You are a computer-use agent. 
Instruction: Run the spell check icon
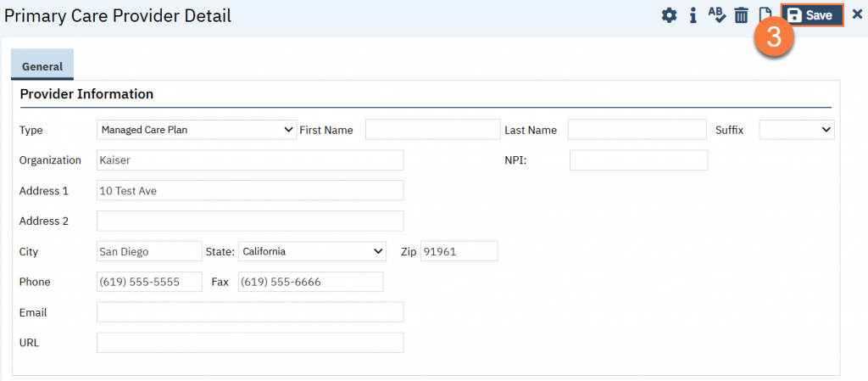pos(716,15)
